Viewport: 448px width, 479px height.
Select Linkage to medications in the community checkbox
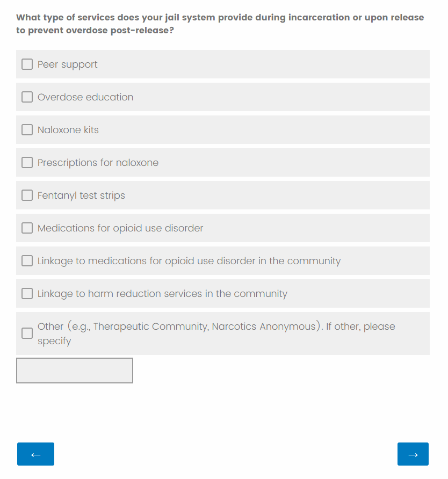click(27, 261)
